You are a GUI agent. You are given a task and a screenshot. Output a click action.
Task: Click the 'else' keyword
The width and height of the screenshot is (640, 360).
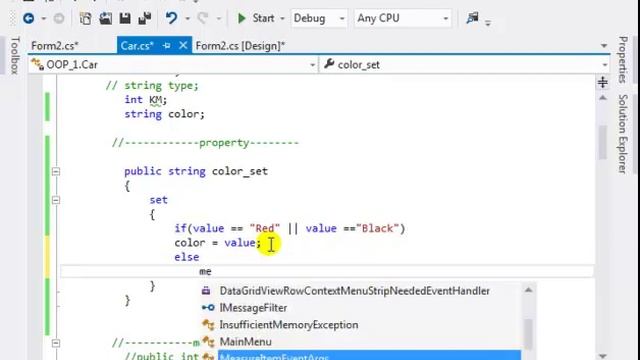coord(187,257)
